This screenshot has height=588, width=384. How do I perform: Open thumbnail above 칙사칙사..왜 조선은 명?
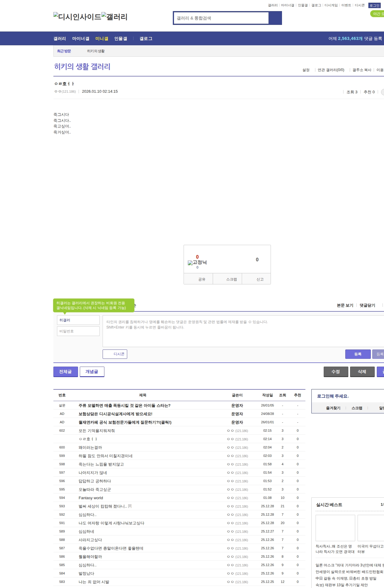pyautogui.click(x=335, y=528)
